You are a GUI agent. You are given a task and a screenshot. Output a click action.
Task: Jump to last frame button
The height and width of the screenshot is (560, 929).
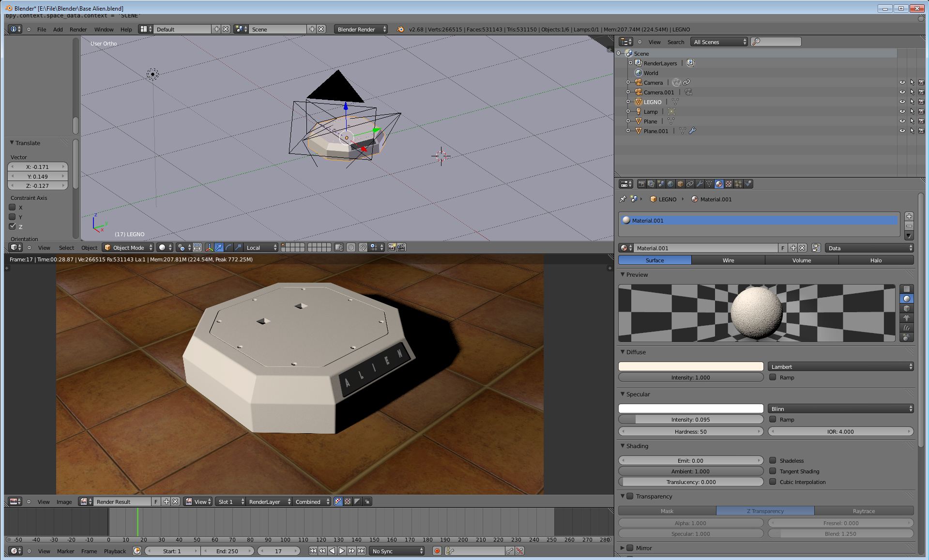361,551
